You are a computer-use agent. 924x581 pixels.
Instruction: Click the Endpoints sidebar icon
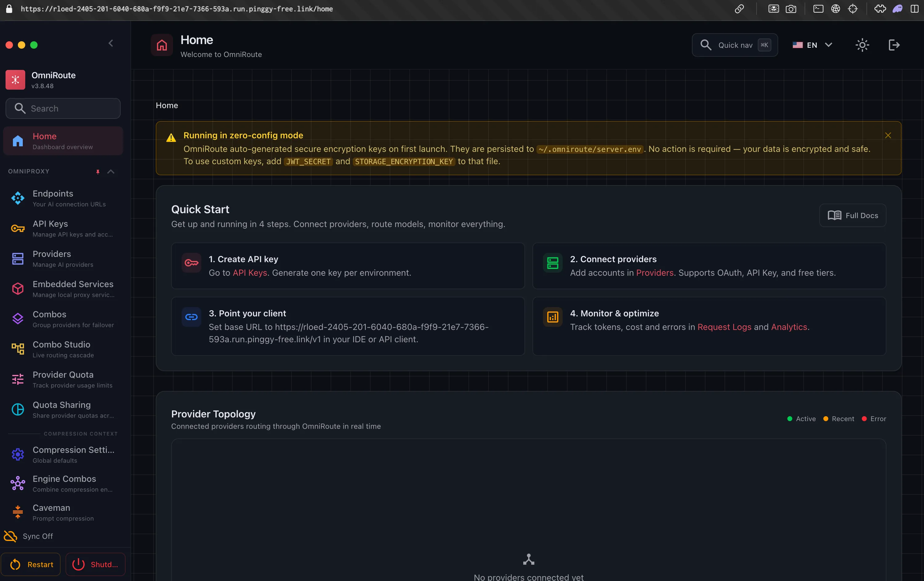tap(18, 198)
